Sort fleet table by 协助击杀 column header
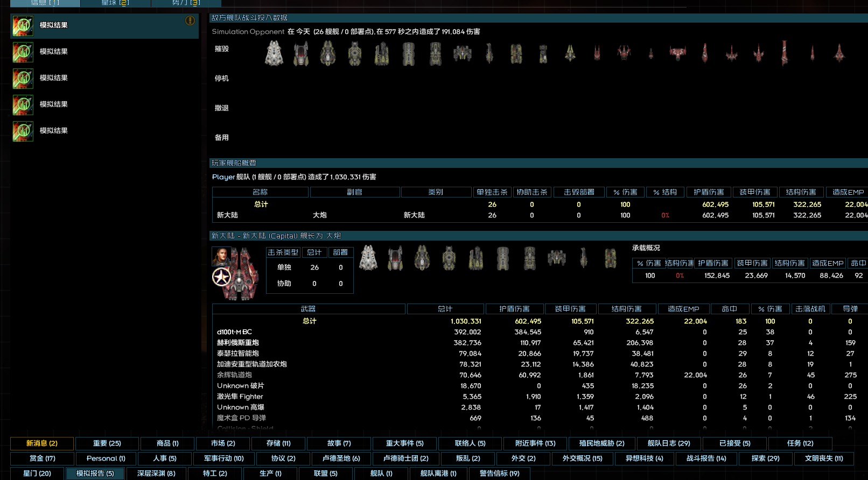Image resolution: width=868 pixels, height=480 pixels. tap(532, 192)
